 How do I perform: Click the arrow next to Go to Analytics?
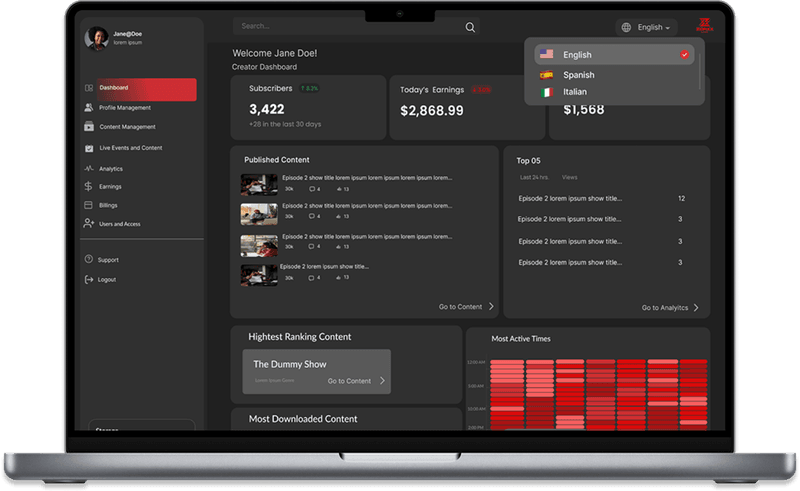696,307
